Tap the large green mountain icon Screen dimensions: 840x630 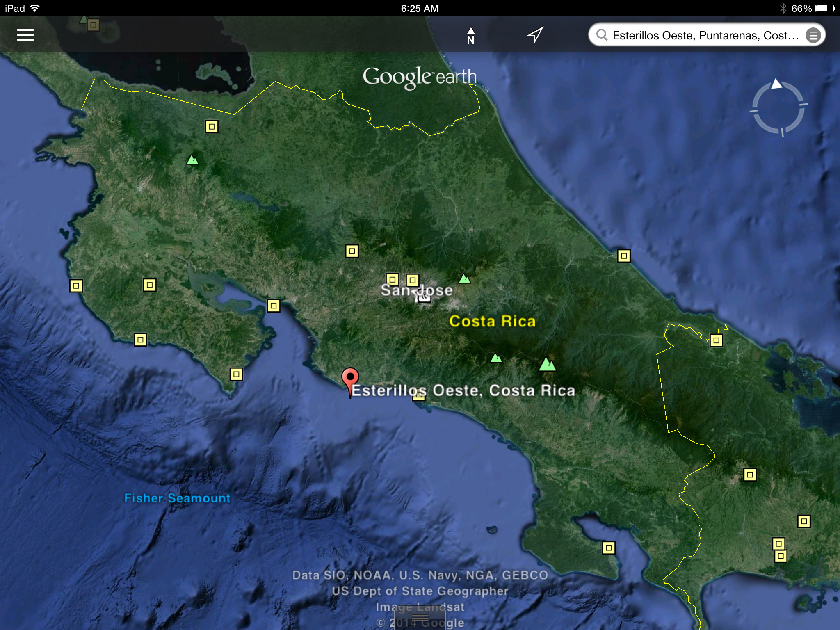coord(547,364)
